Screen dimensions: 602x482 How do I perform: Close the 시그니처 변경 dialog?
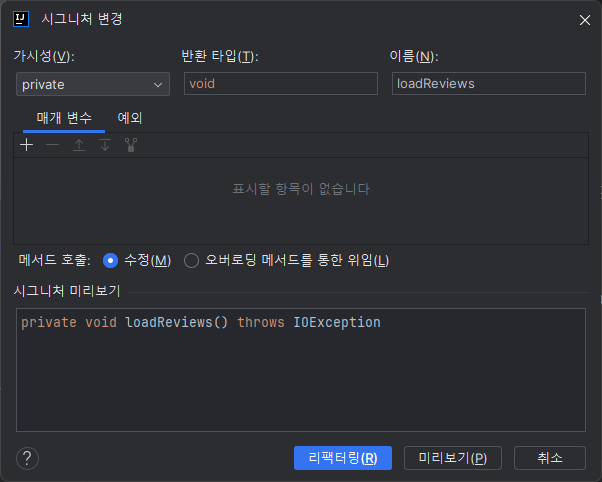tap(584, 20)
